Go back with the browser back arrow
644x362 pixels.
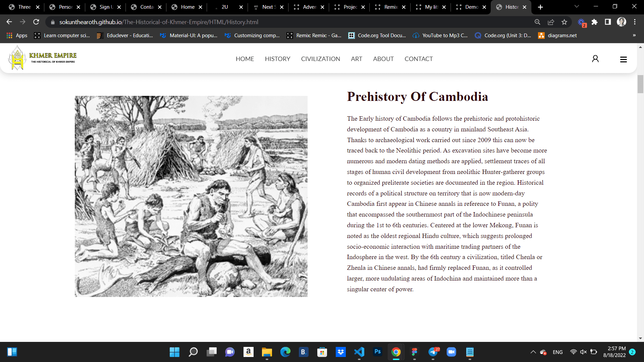pyautogui.click(x=9, y=22)
